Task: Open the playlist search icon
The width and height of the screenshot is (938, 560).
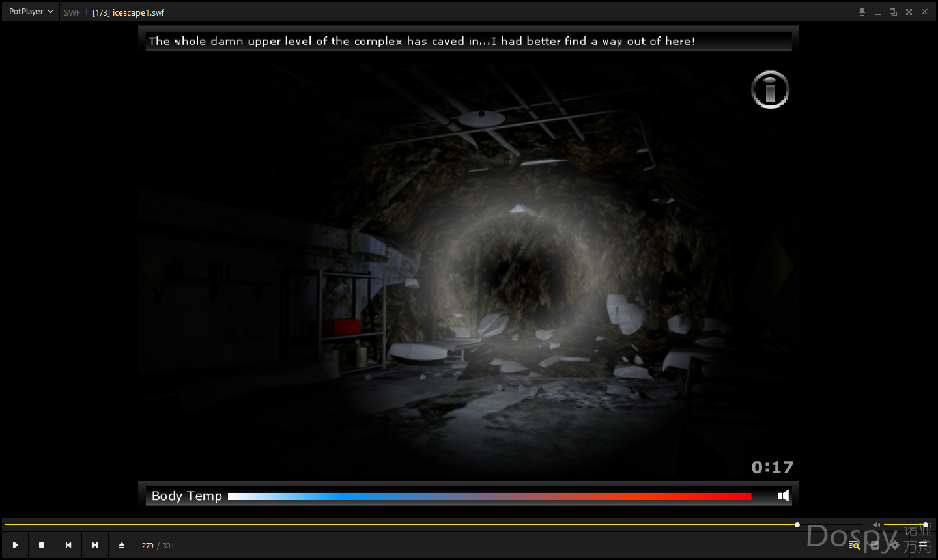Action: click(854, 545)
